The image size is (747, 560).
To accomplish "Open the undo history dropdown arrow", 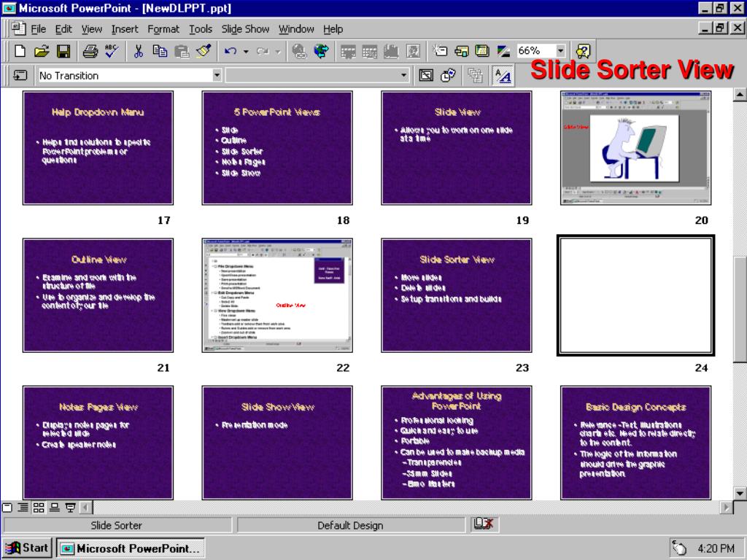I will coord(246,51).
